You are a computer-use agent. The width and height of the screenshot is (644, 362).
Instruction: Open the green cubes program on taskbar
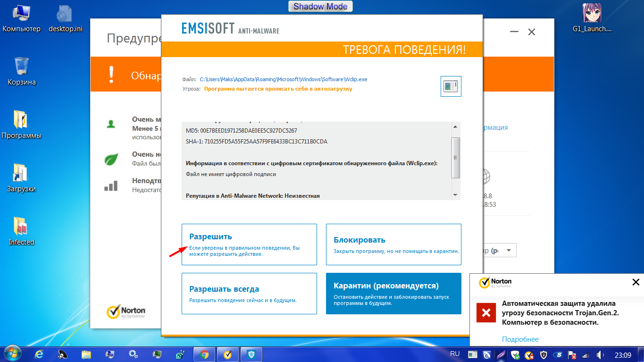(180, 354)
